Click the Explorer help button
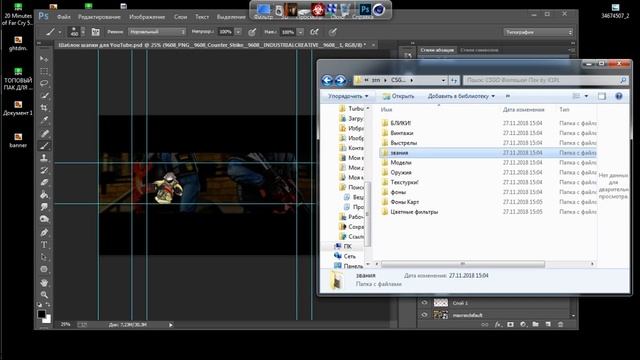The height and width of the screenshot is (360, 640). pyautogui.click(x=619, y=96)
